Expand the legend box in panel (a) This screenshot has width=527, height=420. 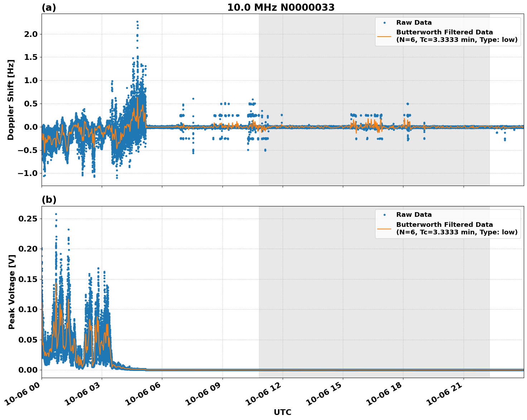[448, 32]
